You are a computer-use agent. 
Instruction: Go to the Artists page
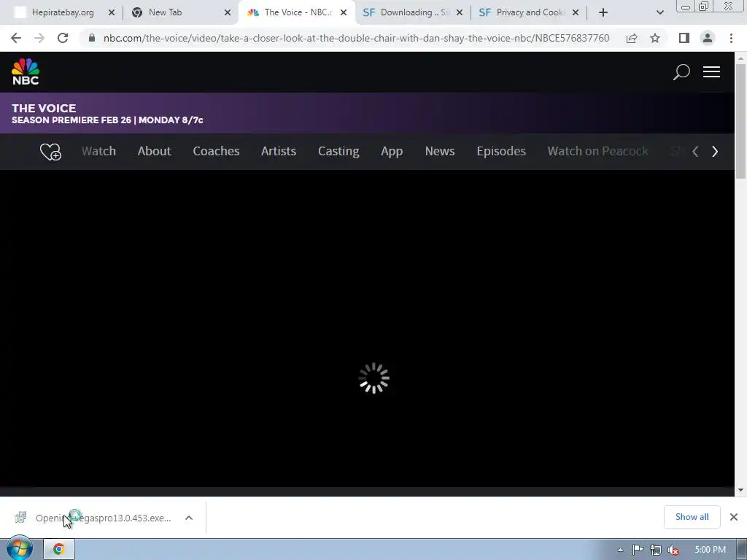(x=279, y=151)
